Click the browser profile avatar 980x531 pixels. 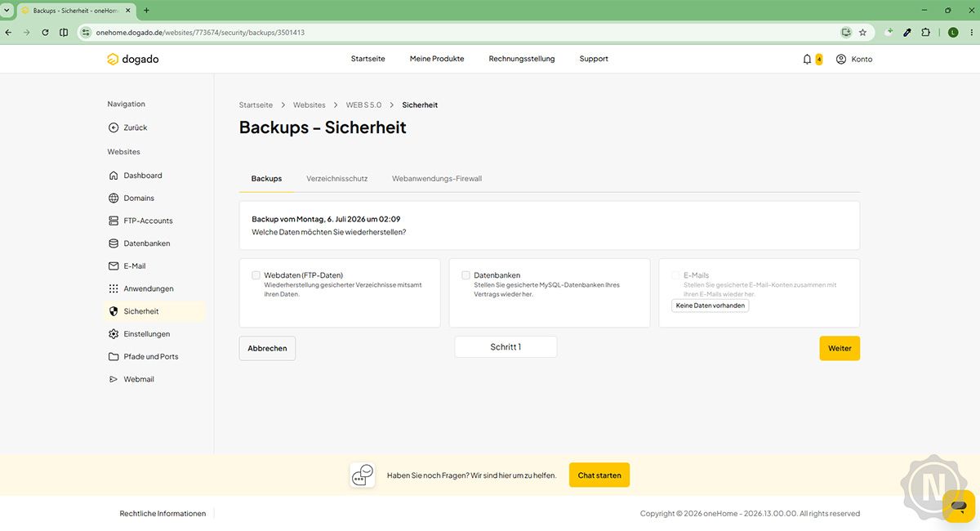952,32
